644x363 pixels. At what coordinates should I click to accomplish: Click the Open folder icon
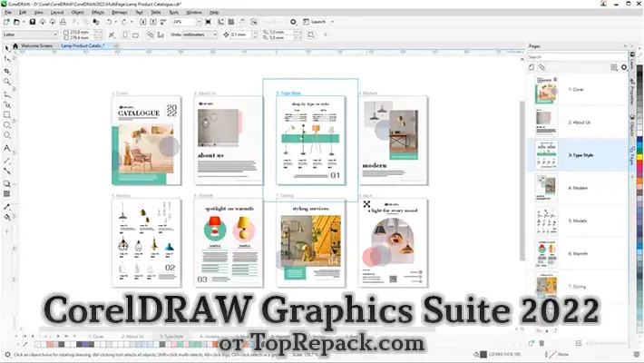pos(16,22)
